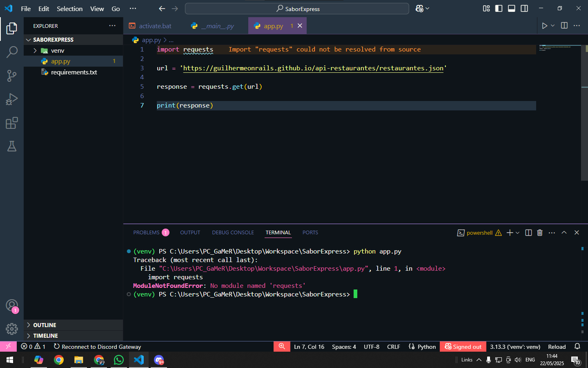Open the Copilot dropdown chevron
The height and width of the screenshot is (368, 588).
point(427,9)
